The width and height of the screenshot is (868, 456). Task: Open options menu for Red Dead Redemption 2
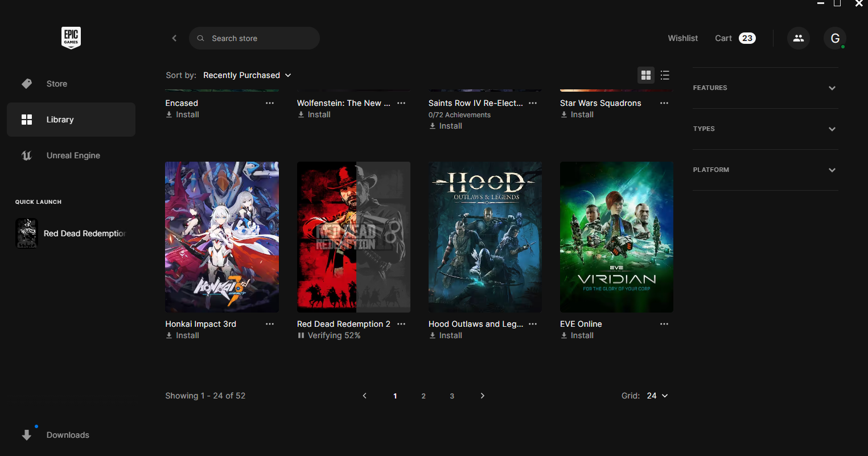coord(401,324)
